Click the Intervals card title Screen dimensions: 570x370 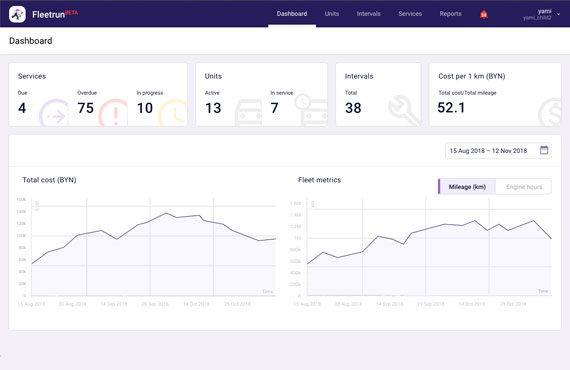[359, 76]
